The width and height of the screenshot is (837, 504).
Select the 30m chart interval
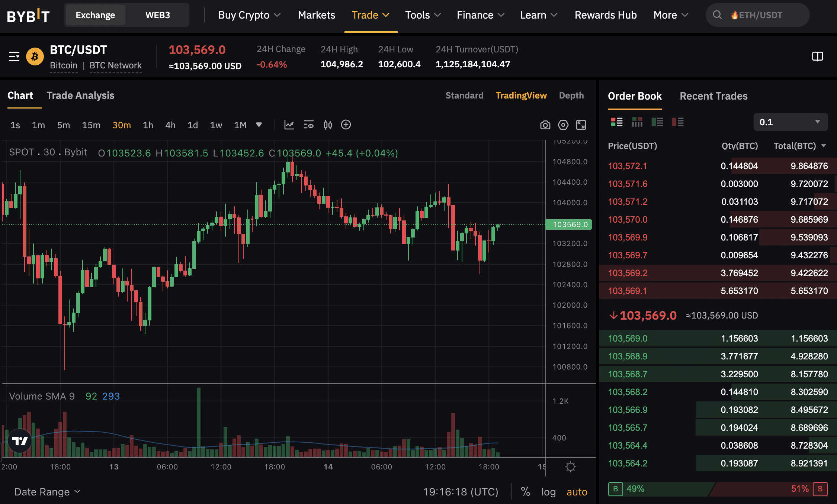pyautogui.click(x=122, y=125)
